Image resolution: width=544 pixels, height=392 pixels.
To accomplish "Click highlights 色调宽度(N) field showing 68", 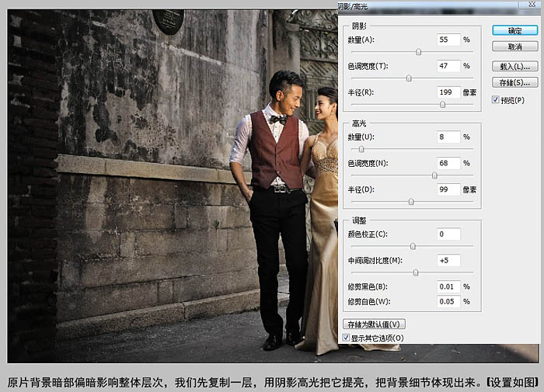I will [x=448, y=163].
